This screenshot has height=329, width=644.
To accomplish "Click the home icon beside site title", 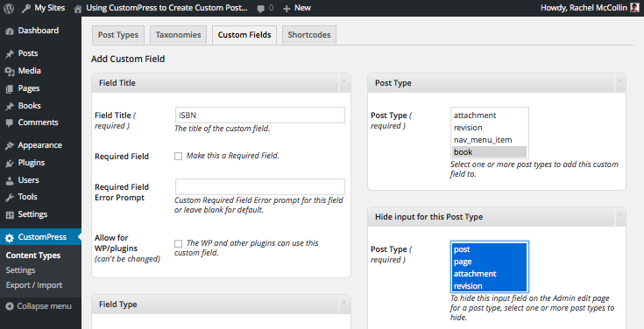I will click(78, 9).
